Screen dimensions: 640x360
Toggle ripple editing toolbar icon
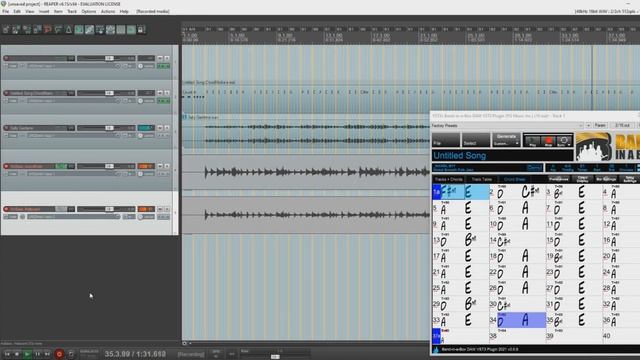pyautogui.click(x=100, y=30)
